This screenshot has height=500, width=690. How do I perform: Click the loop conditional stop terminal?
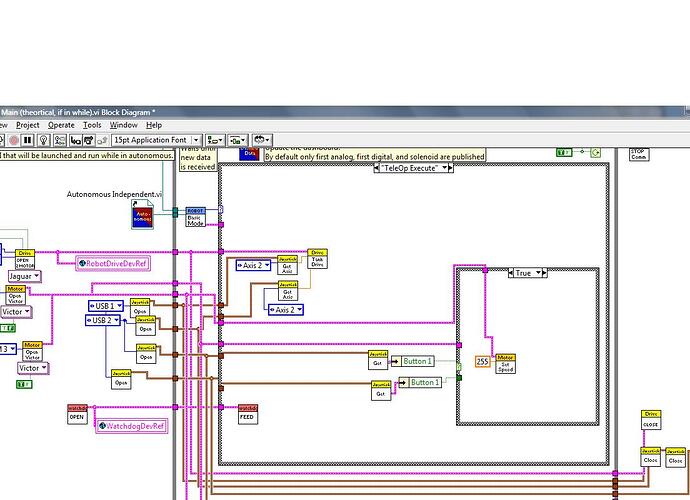[x=595, y=152]
